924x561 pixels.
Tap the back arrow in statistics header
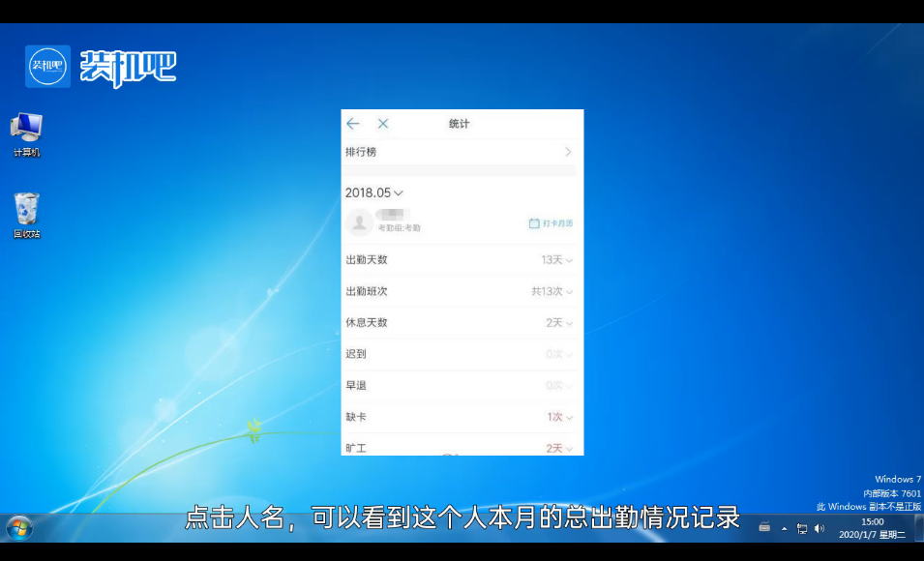pos(353,124)
